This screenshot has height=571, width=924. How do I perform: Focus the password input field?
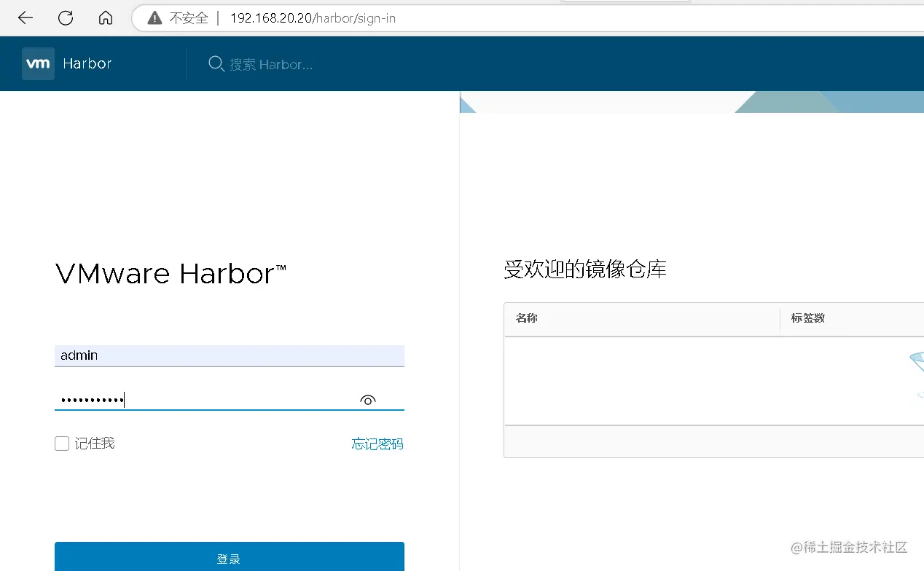coord(229,400)
